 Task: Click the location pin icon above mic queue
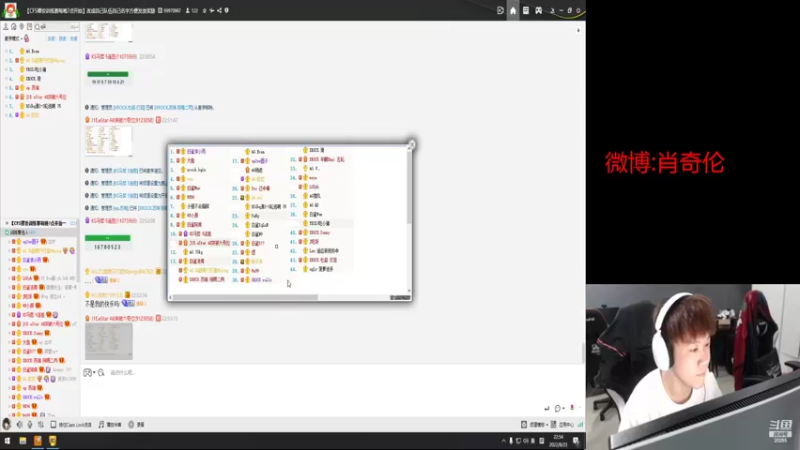(21, 27)
